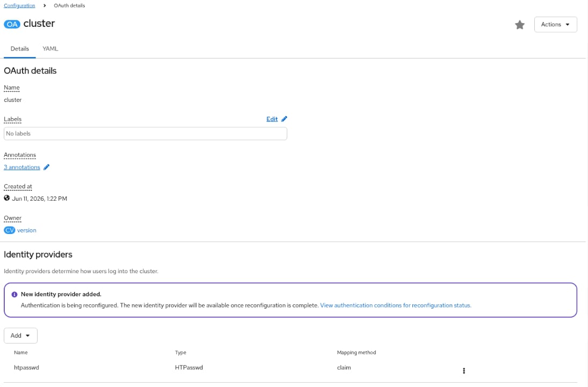The height and width of the screenshot is (387, 588).
Task: Click the No labels field
Action: tap(146, 134)
